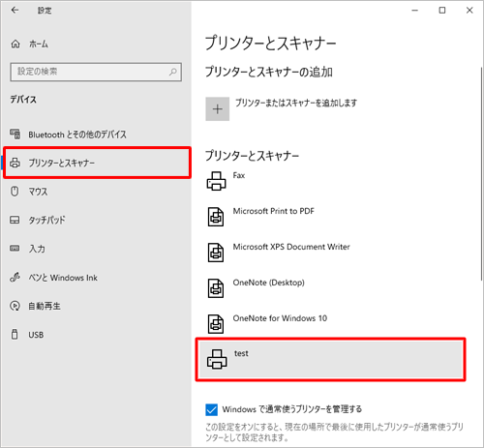Click the printer icon beside プリンターとスキャナー in the sidebar
This screenshot has width=484, height=448.
pyautogui.click(x=15, y=163)
